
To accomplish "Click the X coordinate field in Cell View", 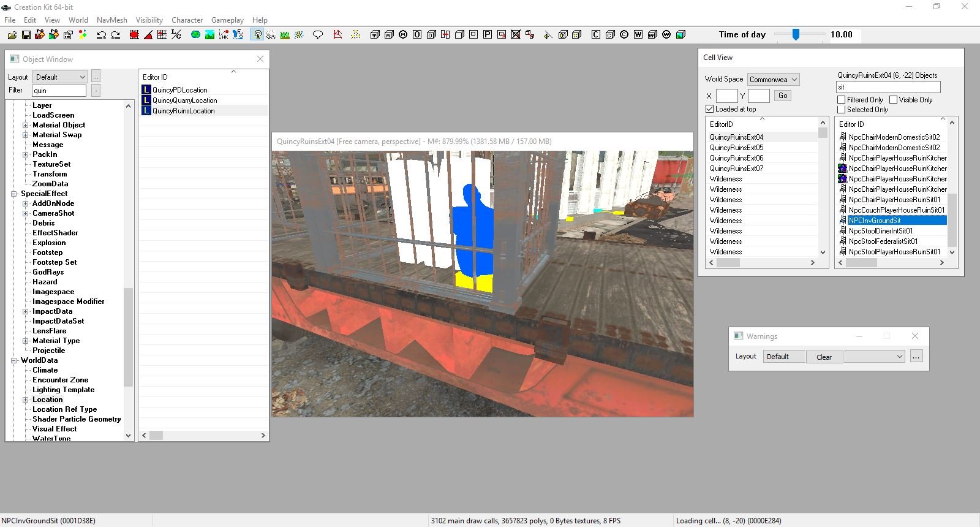I will (726, 96).
